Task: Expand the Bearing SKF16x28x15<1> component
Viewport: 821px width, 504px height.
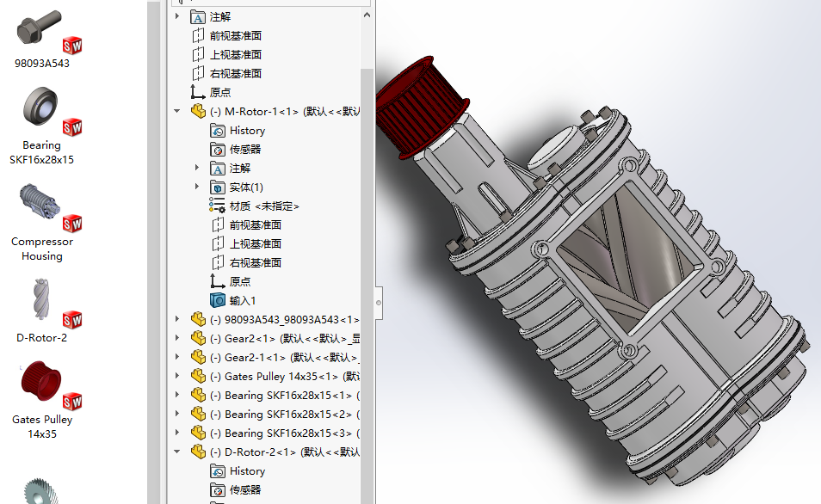Action: pos(177,395)
